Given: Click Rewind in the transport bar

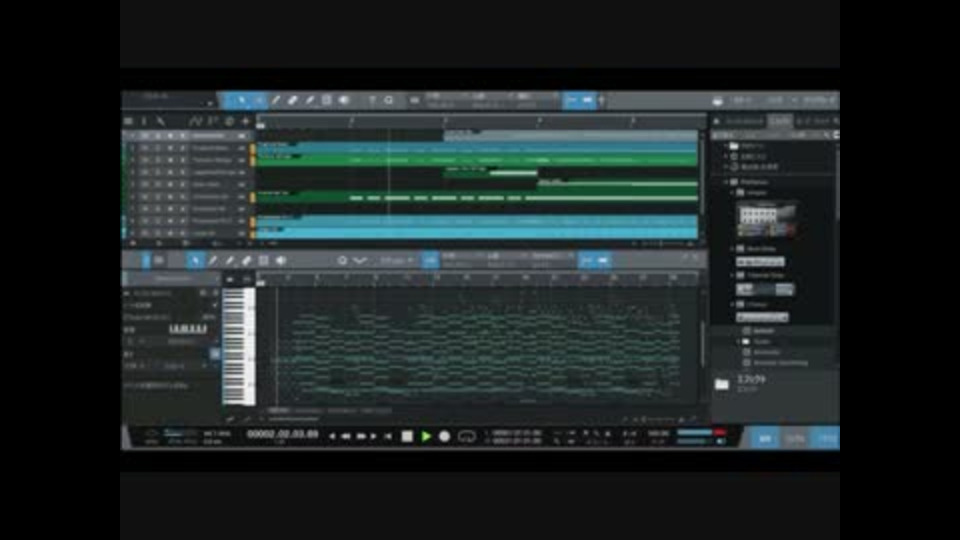Looking at the screenshot, I should 346,437.
